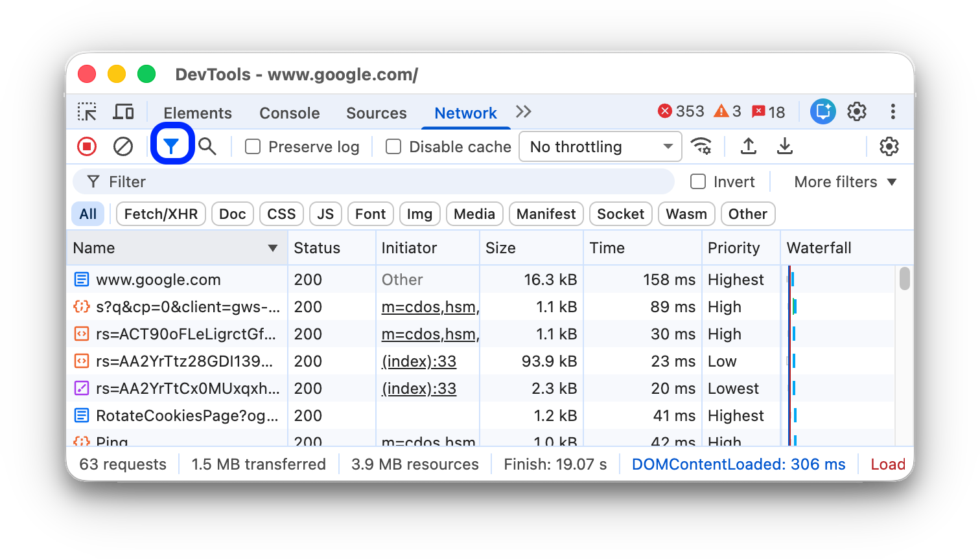The height and width of the screenshot is (559, 980).
Task: Toggle the device toolbar icon
Action: tap(123, 112)
